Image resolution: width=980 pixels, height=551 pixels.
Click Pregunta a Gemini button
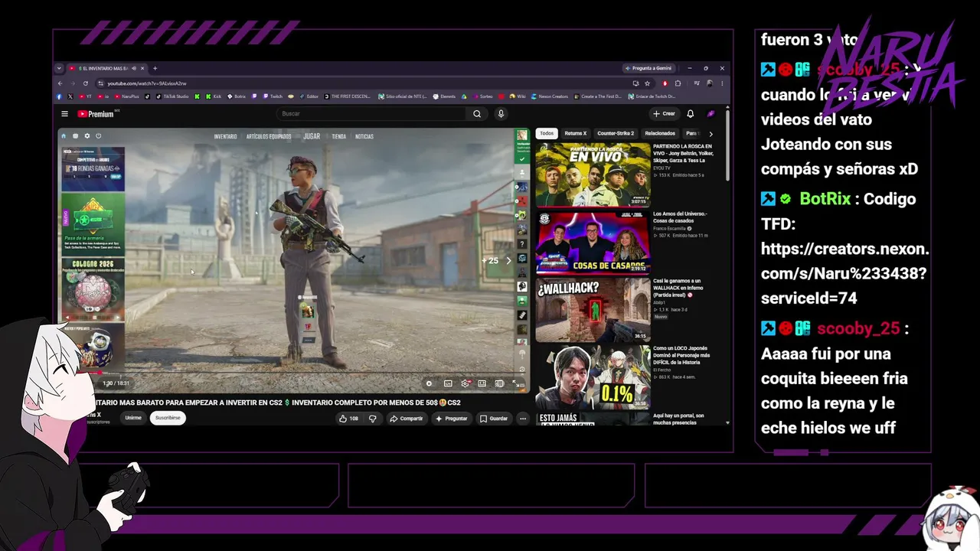click(x=648, y=68)
